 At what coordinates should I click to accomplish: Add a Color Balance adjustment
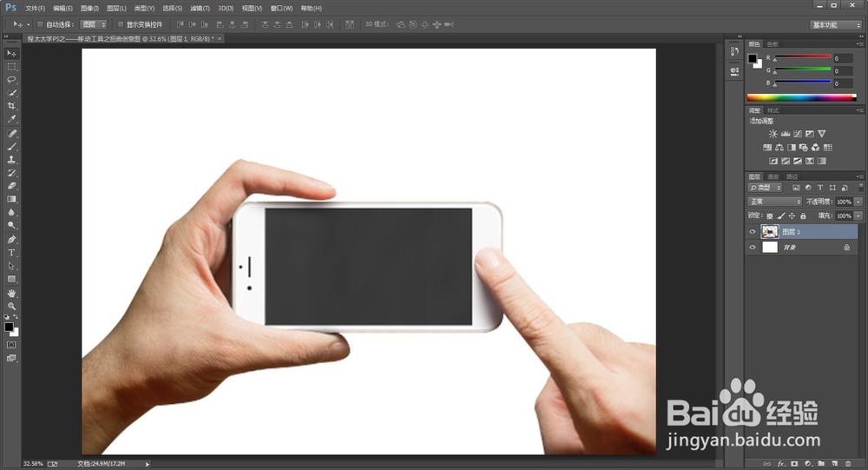pos(779,148)
